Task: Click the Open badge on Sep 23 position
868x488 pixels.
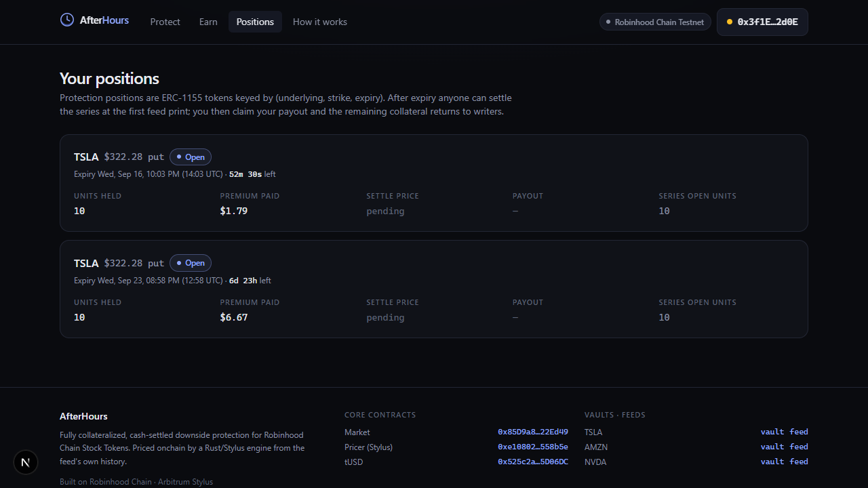Action: [x=191, y=263]
